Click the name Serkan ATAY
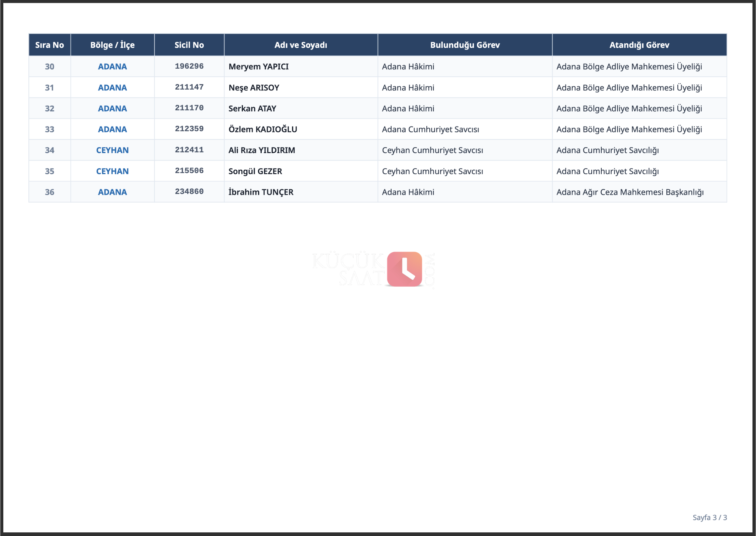 pos(252,108)
